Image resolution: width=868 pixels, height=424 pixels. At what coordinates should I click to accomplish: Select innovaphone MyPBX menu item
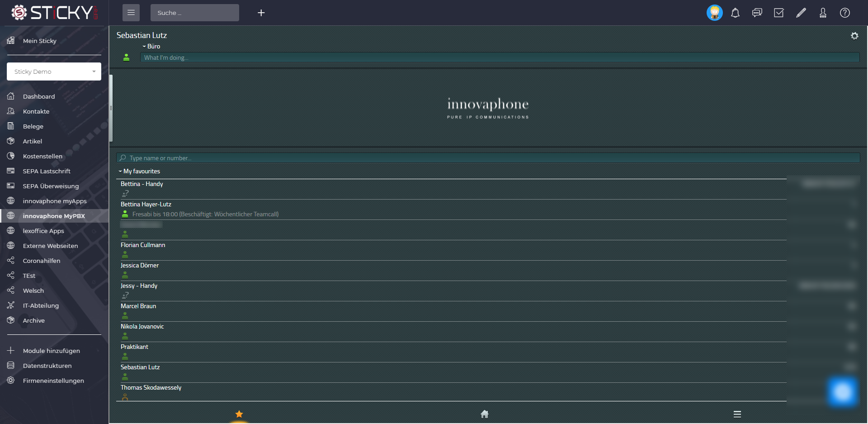click(54, 216)
